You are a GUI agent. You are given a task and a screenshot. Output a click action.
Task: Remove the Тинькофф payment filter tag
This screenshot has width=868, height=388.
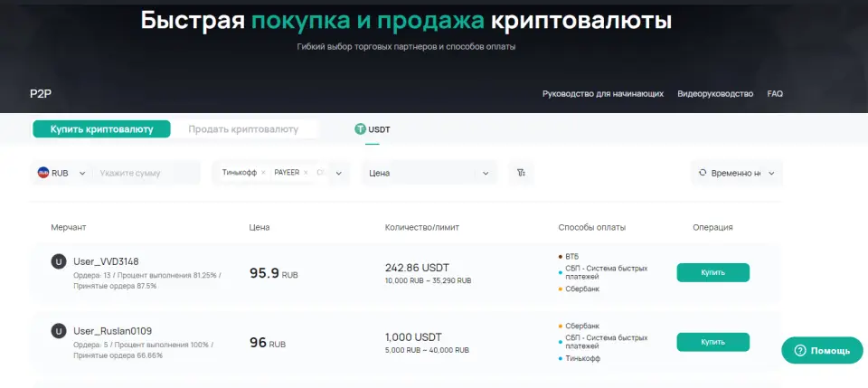[x=263, y=173]
